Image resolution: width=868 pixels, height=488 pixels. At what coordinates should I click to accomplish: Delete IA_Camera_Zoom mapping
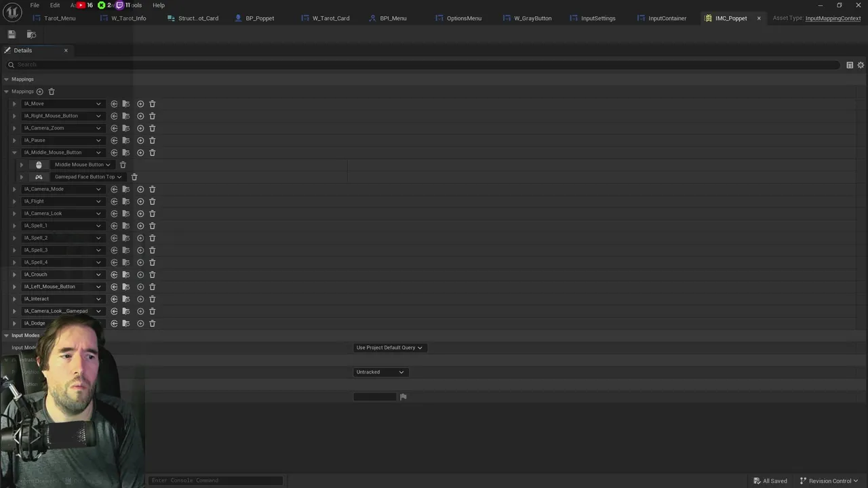coord(152,128)
